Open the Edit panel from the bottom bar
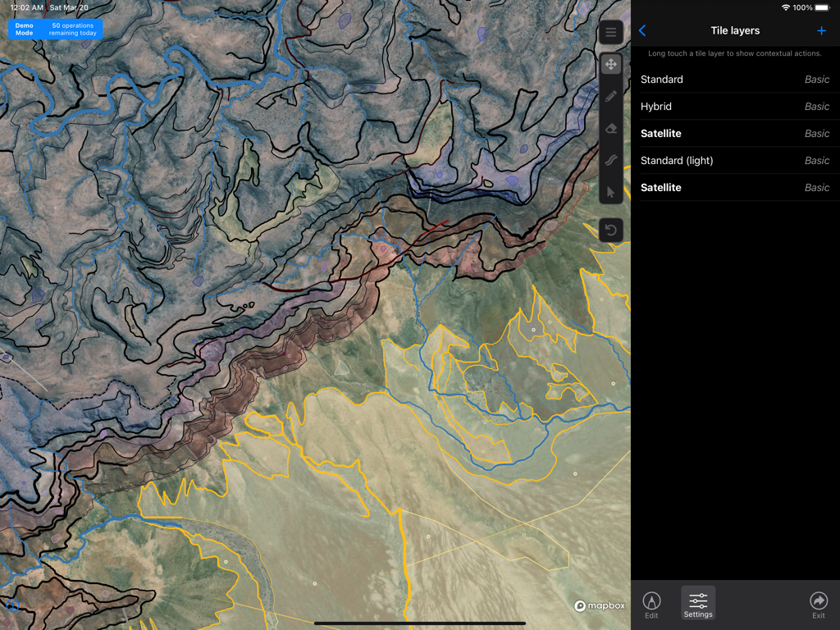840x630 pixels. click(x=651, y=605)
